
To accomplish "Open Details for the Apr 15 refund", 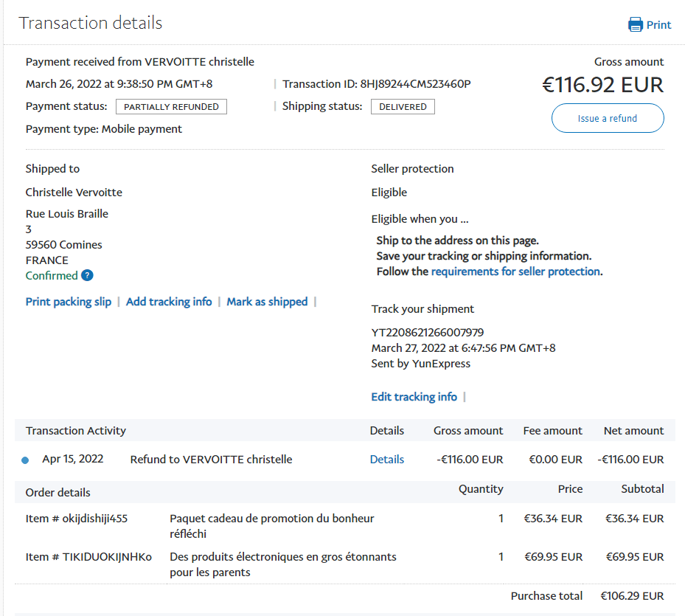I will click(x=386, y=460).
